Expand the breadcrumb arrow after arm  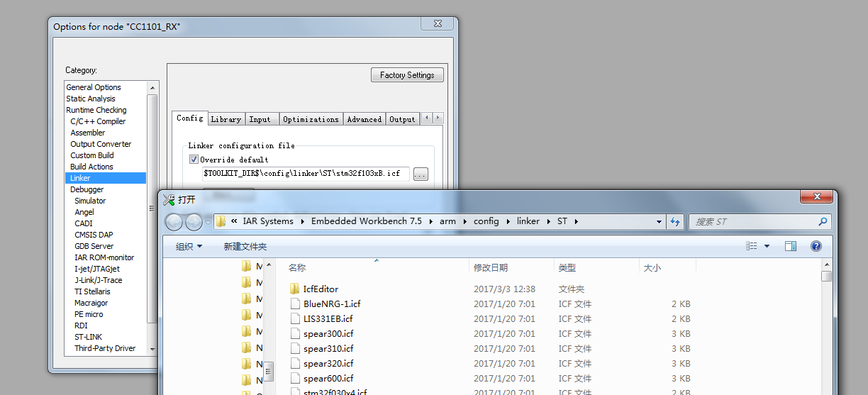(464, 221)
